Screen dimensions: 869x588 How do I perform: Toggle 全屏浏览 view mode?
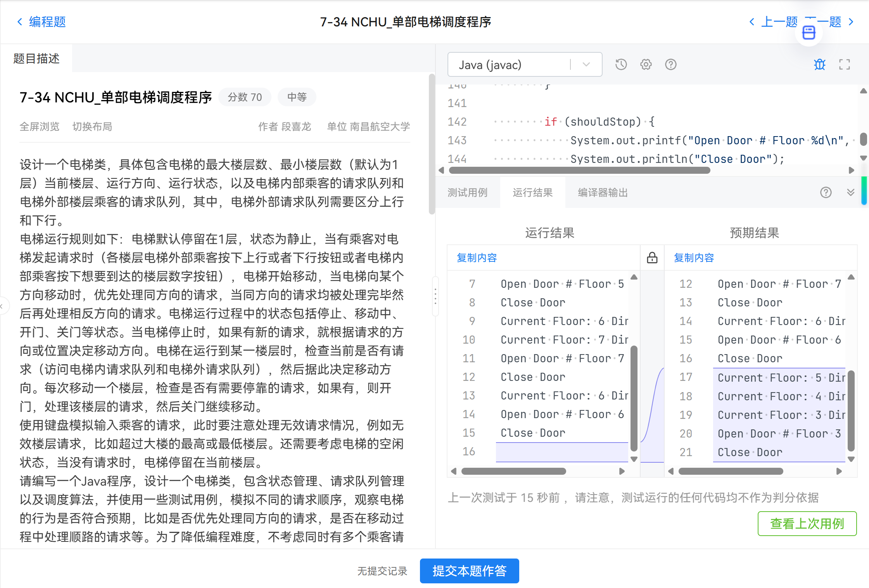[x=40, y=126]
